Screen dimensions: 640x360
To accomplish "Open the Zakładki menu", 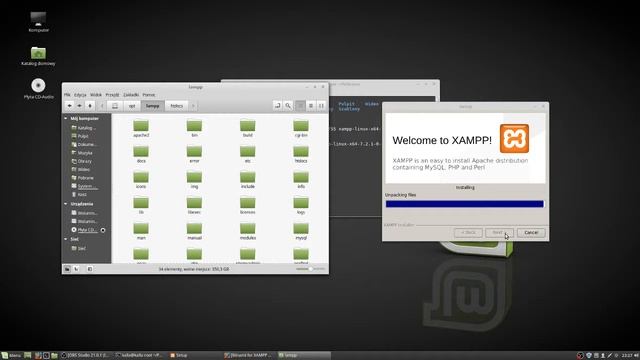I will (131, 95).
